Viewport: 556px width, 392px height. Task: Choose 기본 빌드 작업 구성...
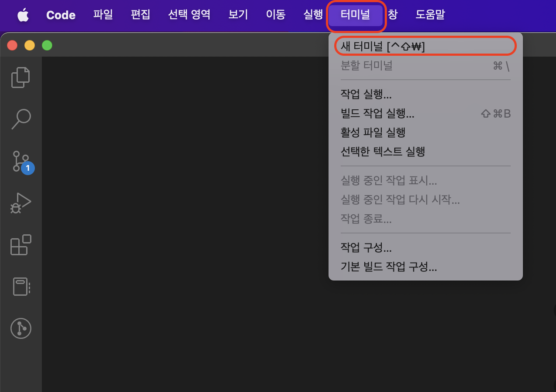(425, 267)
